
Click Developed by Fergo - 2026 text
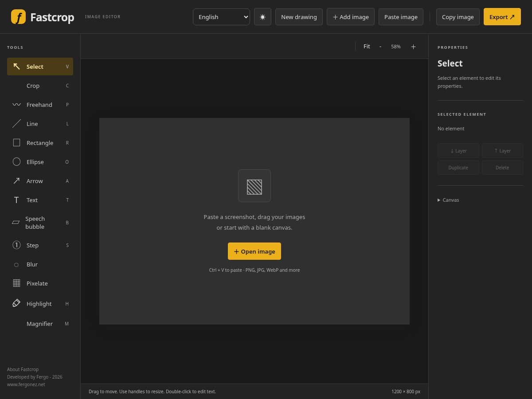click(x=35, y=377)
